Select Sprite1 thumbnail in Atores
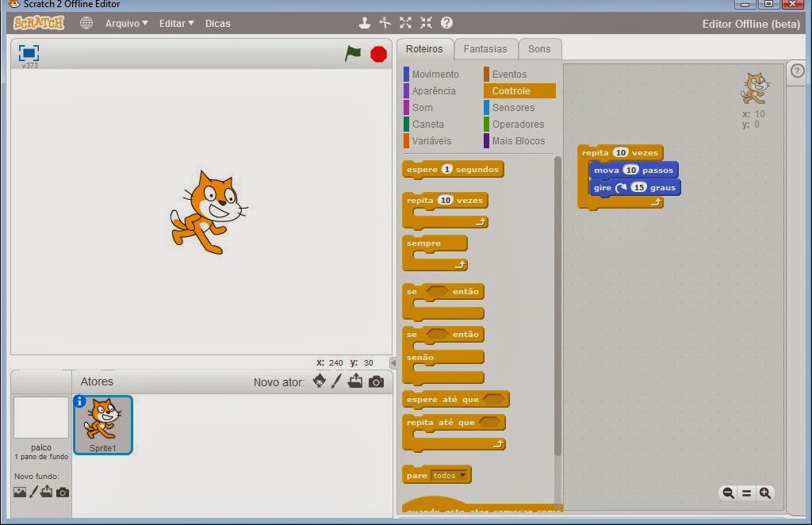The image size is (812, 525). click(x=103, y=425)
